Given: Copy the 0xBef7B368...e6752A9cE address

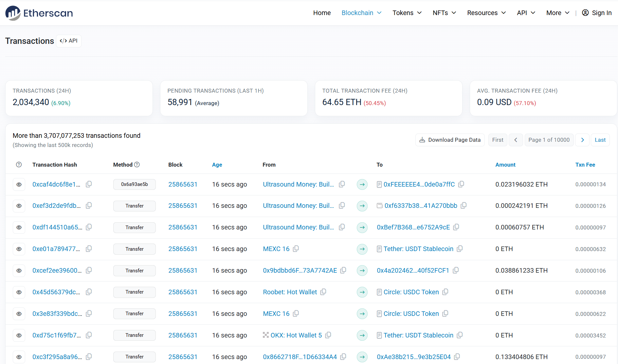Looking at the screenshot, I should (x=456, y=227).
